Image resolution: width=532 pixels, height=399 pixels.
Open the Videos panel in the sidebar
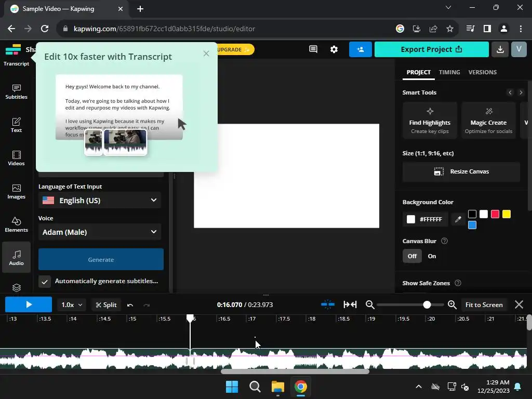16,158
